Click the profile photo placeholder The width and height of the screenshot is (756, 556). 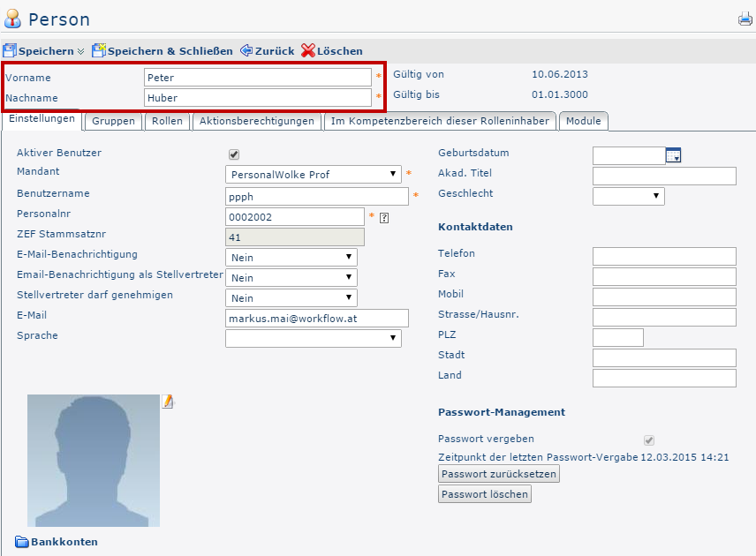(x=94, y=461)
